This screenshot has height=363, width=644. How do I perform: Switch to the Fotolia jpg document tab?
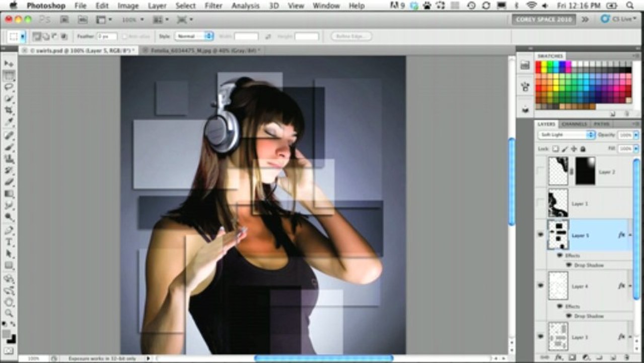[x=201, y=50]
